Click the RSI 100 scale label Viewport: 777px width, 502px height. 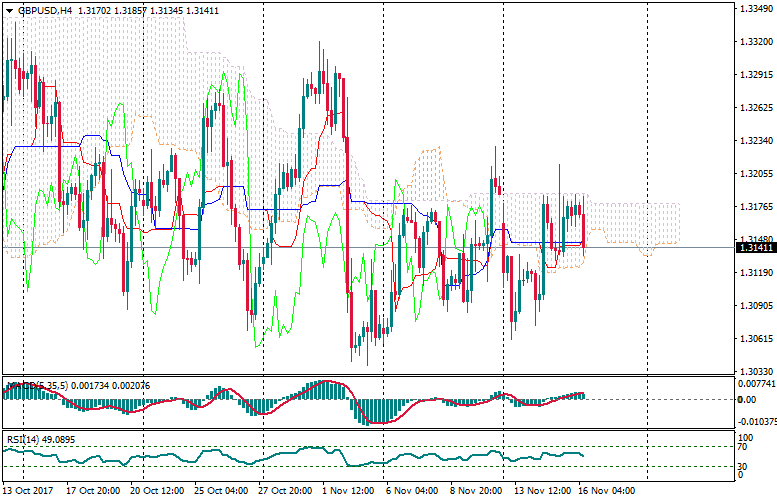point(746,437)
